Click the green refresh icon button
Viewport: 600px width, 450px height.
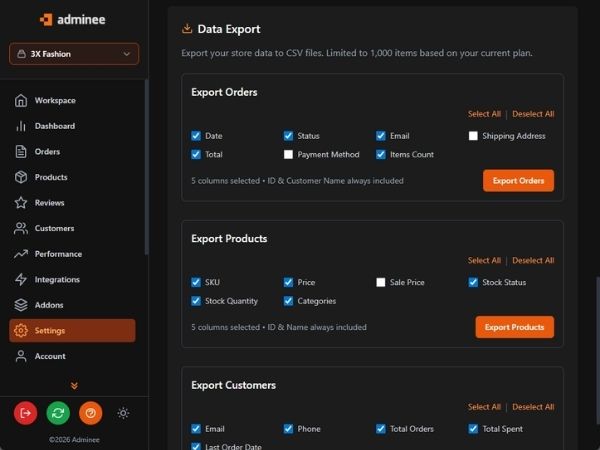point(58,413)
